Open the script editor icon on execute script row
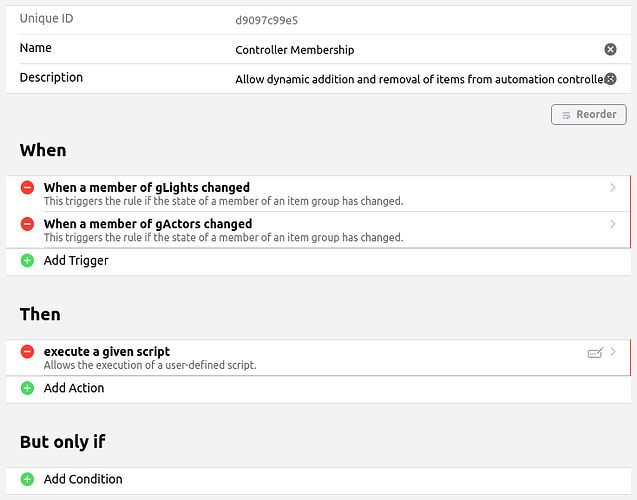Image resolution: width=637 pixels, height=500 pixels. coord(595,353)
